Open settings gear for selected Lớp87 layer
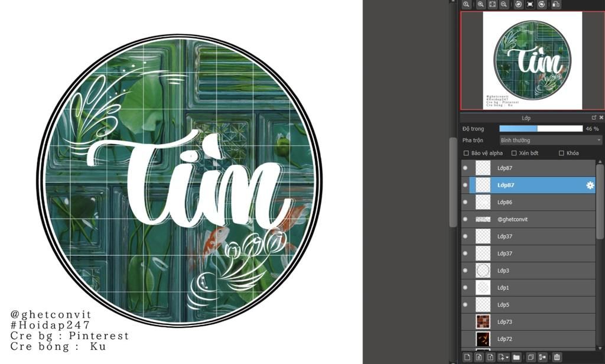This screenshot has width=605, height=364. click(590, 186)
